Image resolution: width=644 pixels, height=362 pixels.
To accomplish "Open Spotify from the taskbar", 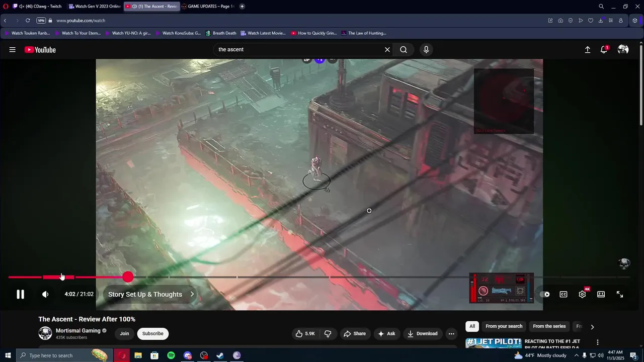I will tap(171, 355).
